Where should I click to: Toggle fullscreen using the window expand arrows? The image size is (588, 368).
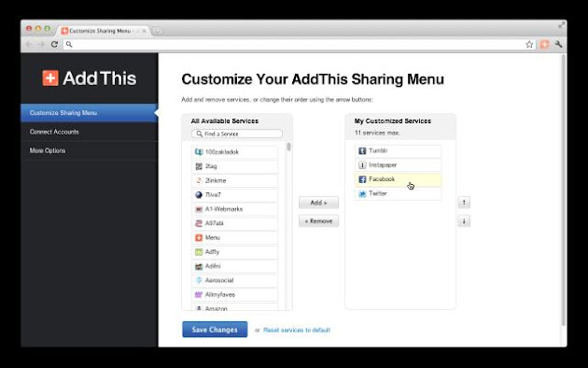561,25
